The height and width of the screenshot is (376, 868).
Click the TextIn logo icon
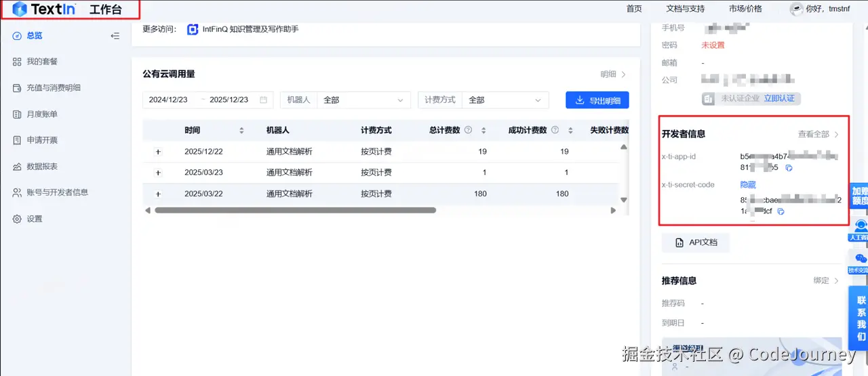click(x=20, y=9)
